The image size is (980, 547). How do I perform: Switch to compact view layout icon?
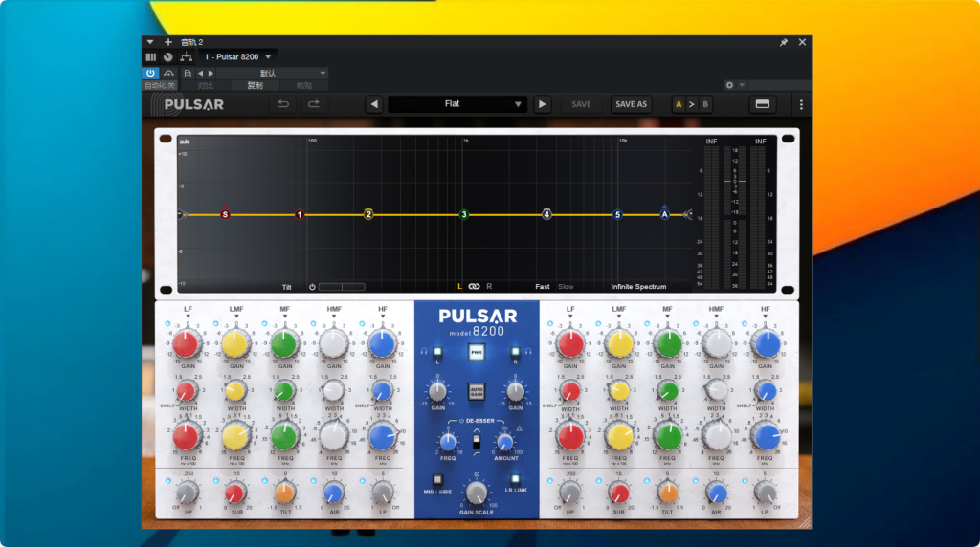pos(763,104)
